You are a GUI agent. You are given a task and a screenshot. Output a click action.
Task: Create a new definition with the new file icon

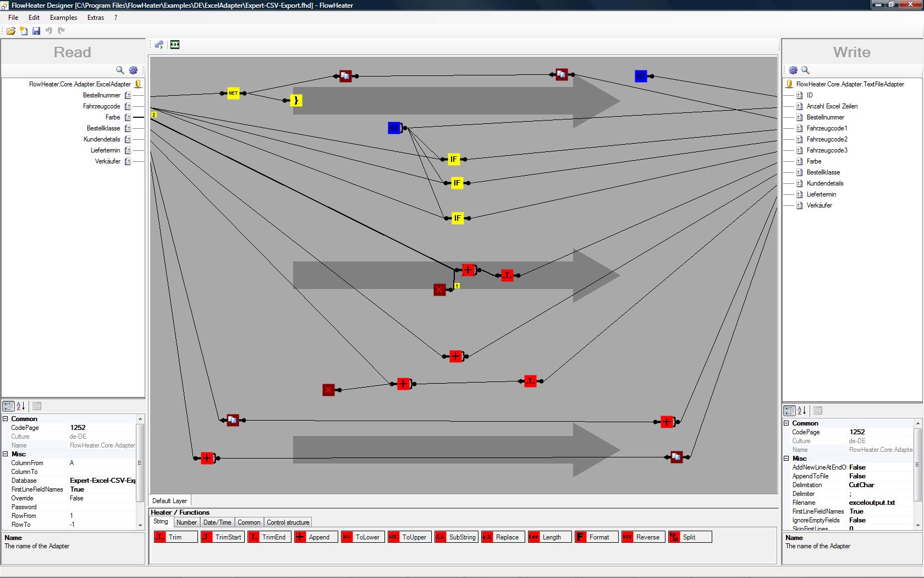tap(24, 31)
